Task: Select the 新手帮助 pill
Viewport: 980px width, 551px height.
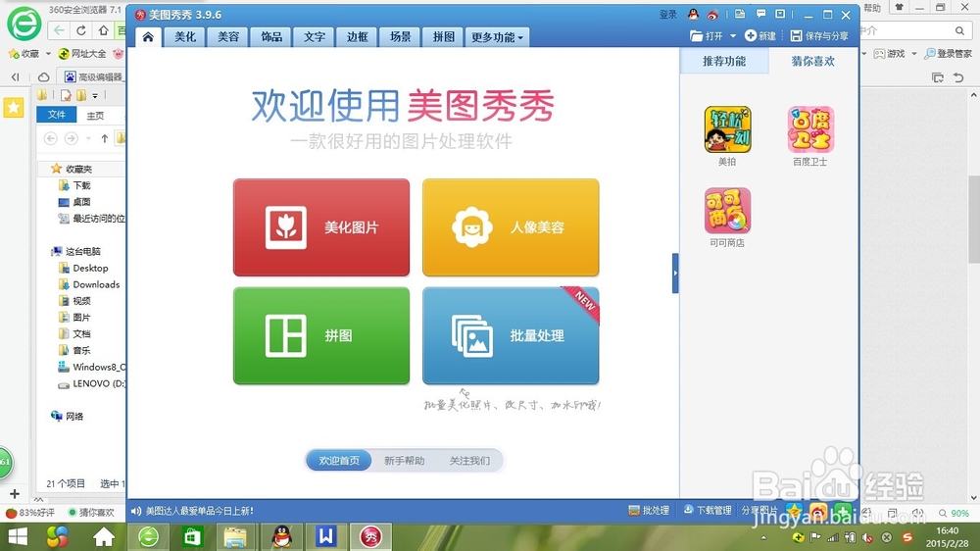Action: coord(404,461)
